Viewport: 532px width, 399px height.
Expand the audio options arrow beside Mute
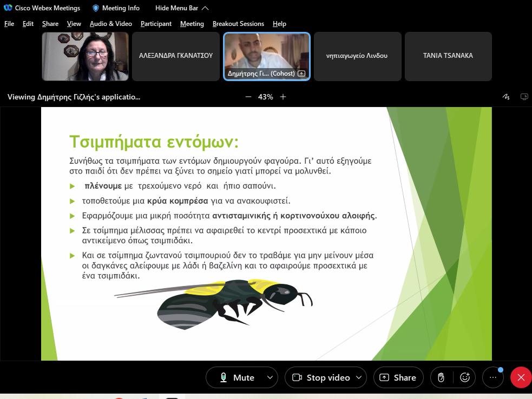270,377
